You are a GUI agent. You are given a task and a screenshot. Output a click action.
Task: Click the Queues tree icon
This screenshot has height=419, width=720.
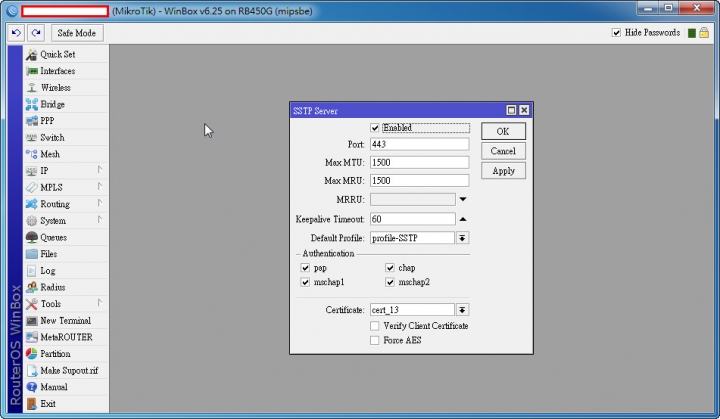point(32,237)
